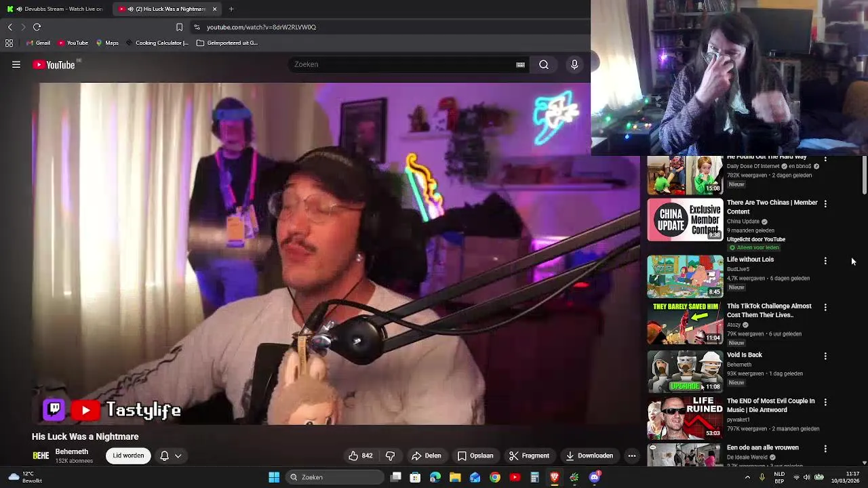Toggle the notification bell for Behemeth

click(164, 456)
